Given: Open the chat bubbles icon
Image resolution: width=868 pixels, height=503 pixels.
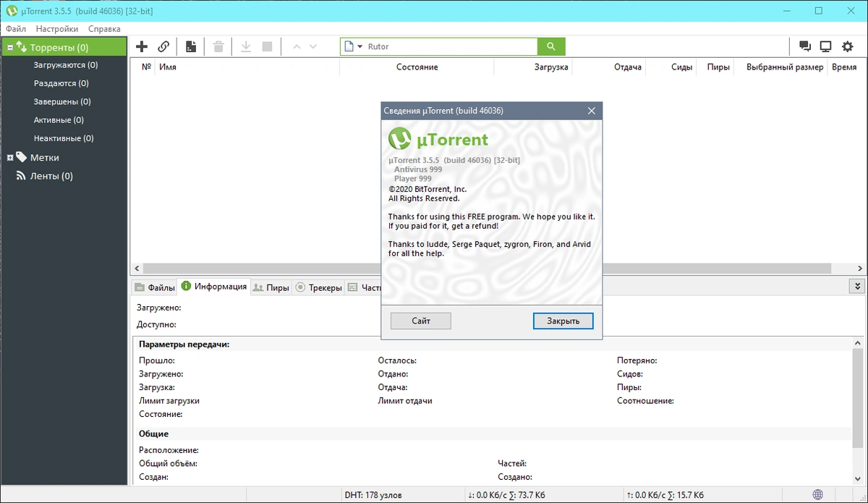Looking at the screenshot, I should [804, 46].
